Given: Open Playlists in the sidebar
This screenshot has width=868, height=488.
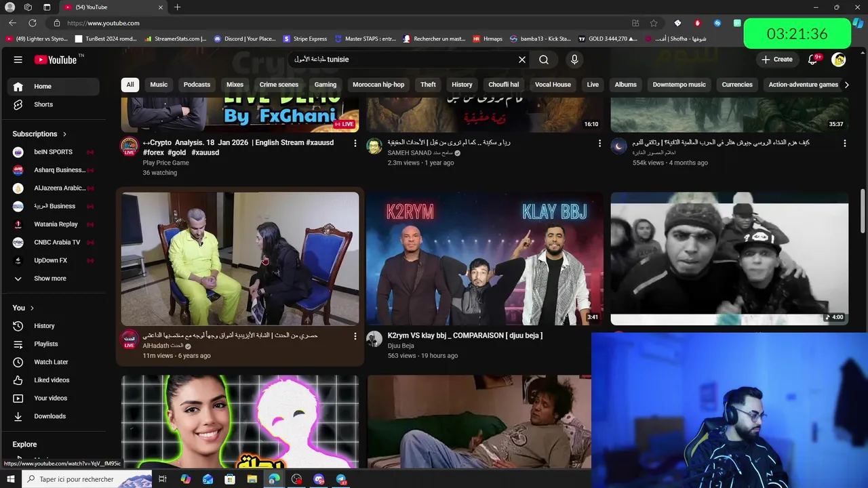Looking at the screenshot, I should 54,344.
